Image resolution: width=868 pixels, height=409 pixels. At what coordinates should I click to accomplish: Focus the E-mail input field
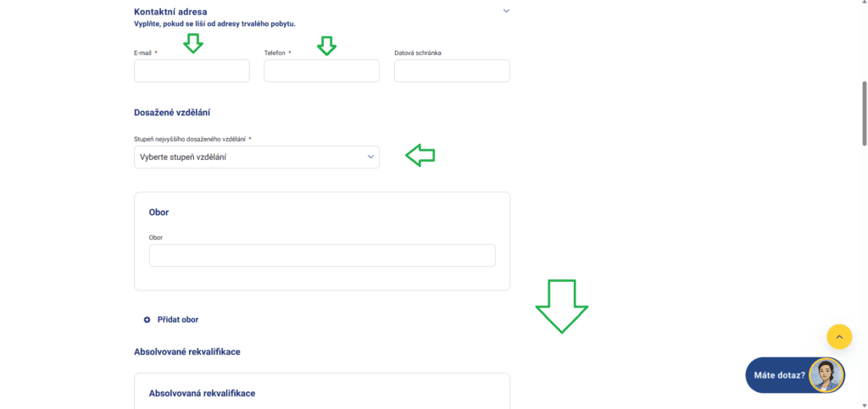(x=192, y=71)
